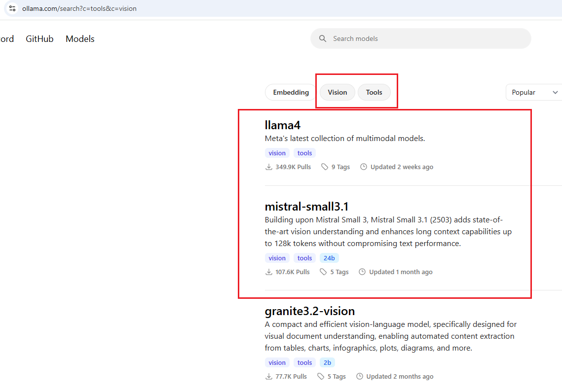Open the GitHub navigation link
The width and height of the screenshot is (562, 392).
(x=39, y=38)
